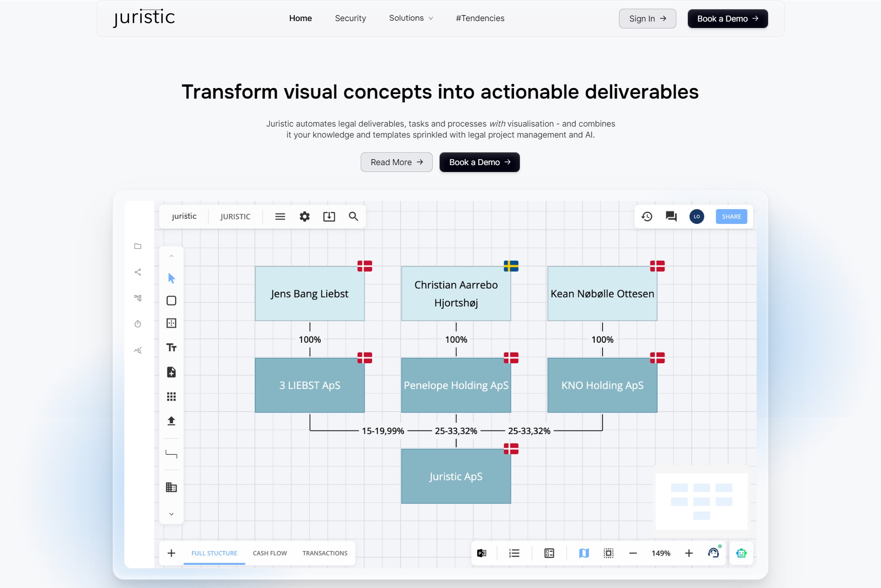Click the export/download icon
Screen dimensions: 881x588
(x=328, y=216)
